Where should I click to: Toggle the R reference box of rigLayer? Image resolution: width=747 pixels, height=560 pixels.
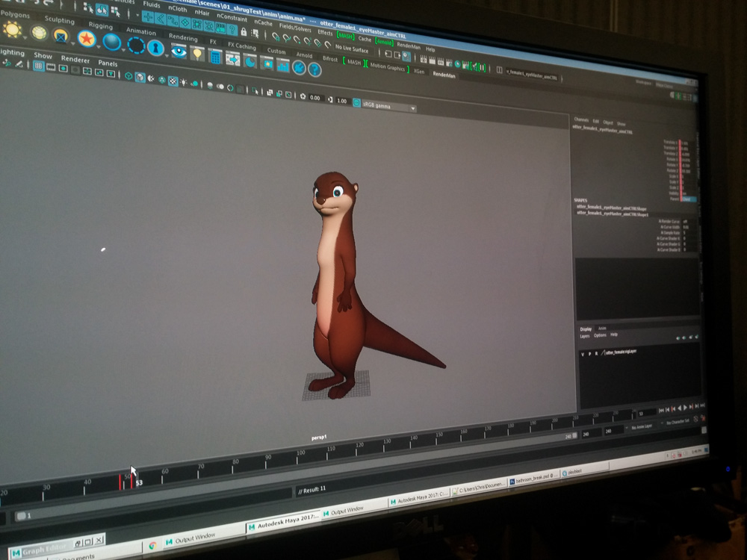click(x=596, y=352)
